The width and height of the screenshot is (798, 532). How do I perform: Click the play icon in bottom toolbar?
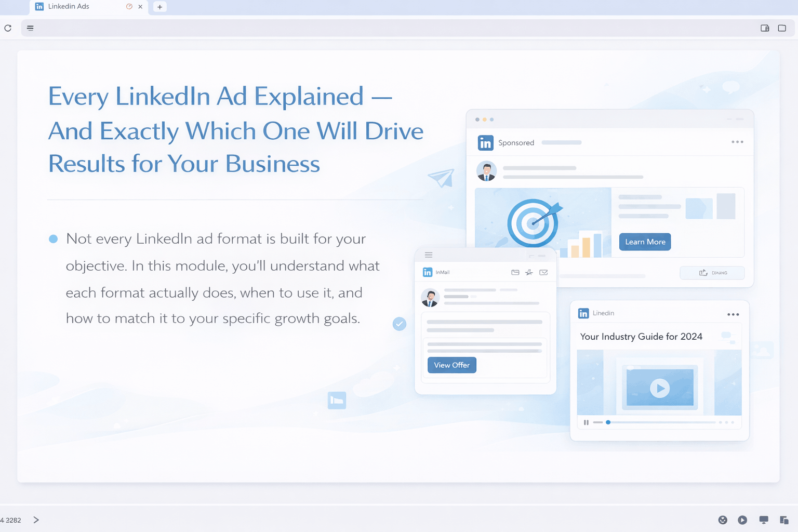(742, 520)
